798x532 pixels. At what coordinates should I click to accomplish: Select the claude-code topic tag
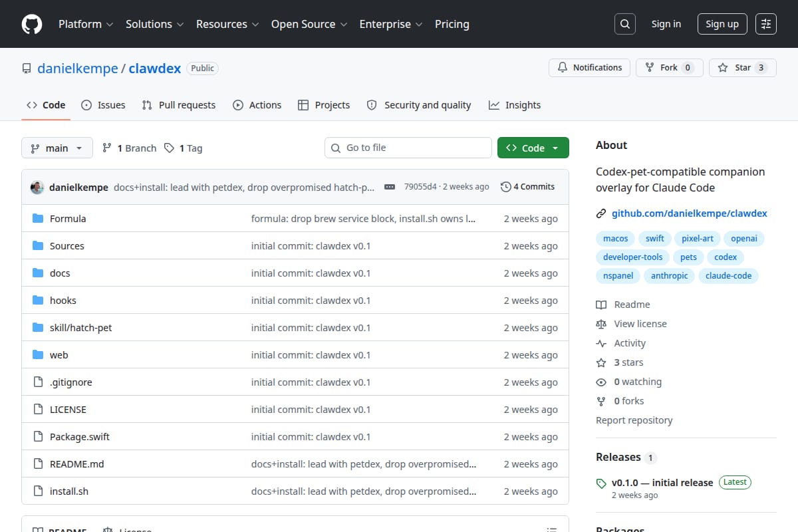click(x=728, y=275)
